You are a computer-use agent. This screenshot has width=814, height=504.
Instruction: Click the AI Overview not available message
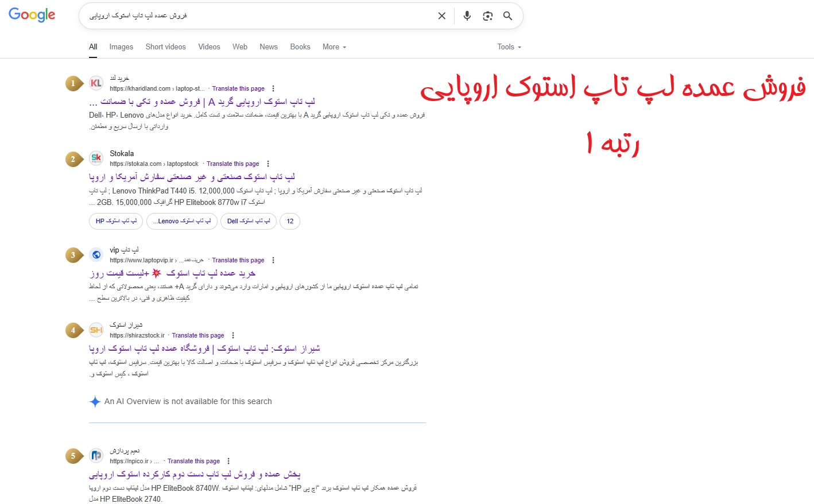point(188,402)
